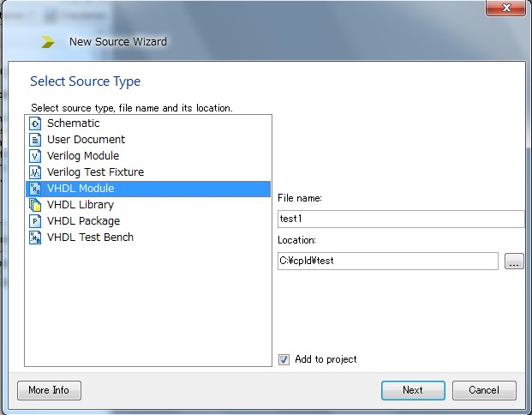Click the Verilog Test Fixture icon
Image resolution: width=532 pixels, height=415 pixels.
35,172
